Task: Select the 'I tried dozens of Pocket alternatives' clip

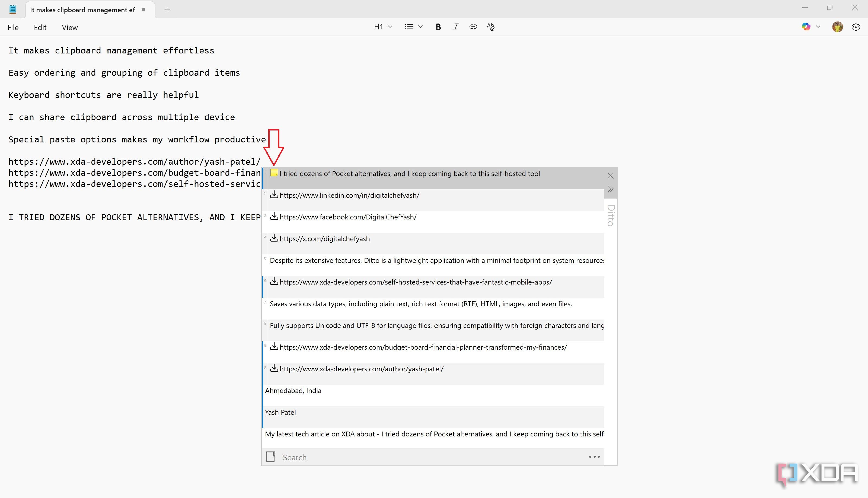Action: click(x=433, y=178)
